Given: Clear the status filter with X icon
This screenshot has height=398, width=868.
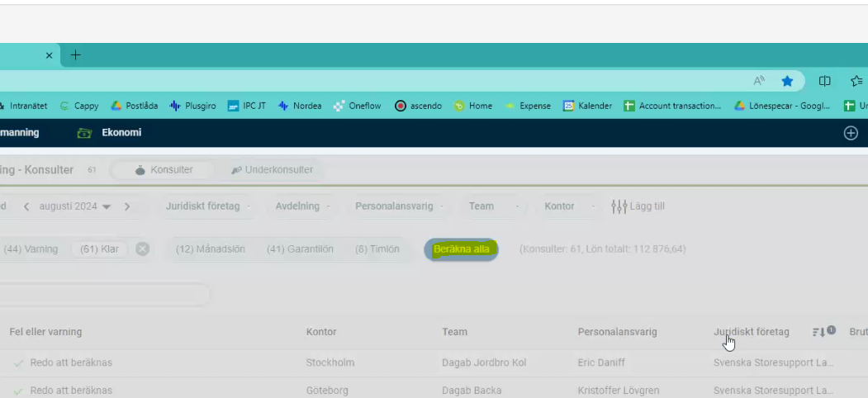Looking at the screenshot, I should pos(142,249).
